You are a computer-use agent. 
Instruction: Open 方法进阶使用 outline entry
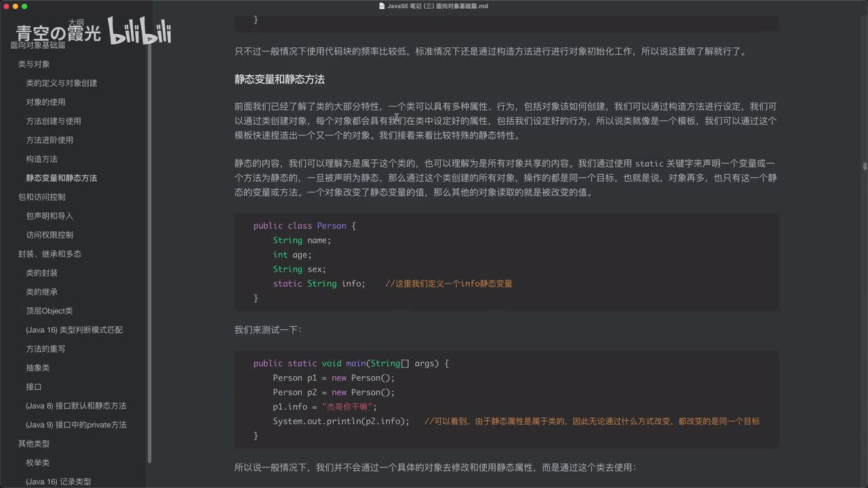pos(50,140)
